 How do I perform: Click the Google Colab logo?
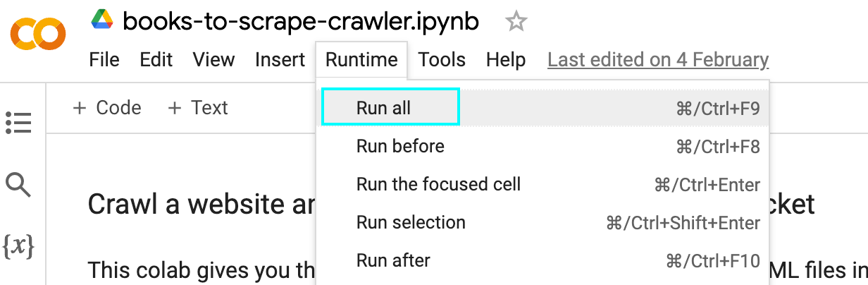click(37, 32)
